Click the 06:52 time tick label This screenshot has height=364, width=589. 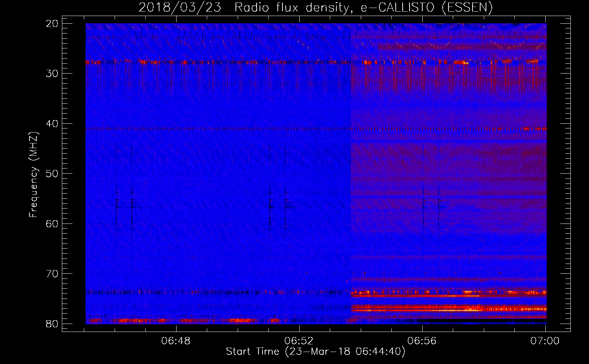pyautogui.click(x=299, y=341)
